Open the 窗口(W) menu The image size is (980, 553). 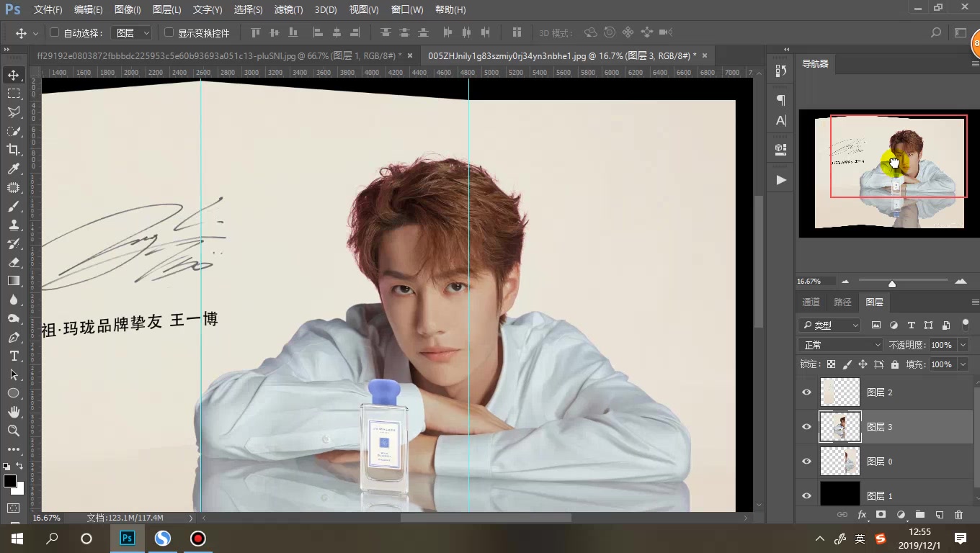point(407,9)
